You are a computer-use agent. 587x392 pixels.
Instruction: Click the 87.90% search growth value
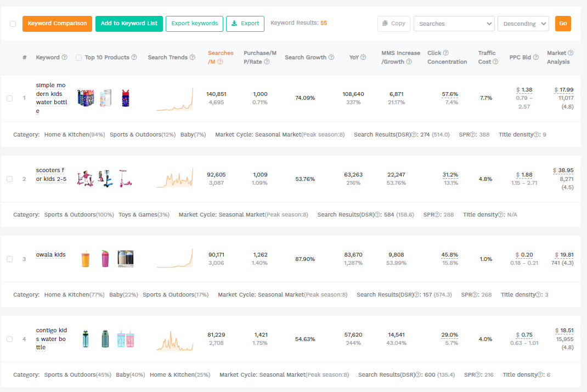pyautogui.click(x=305, y=259)
